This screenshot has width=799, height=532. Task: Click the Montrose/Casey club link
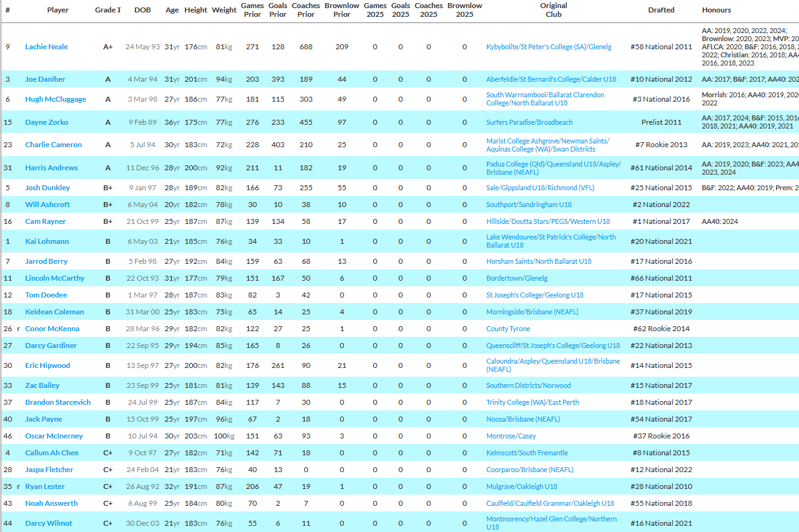click(511, 436)
